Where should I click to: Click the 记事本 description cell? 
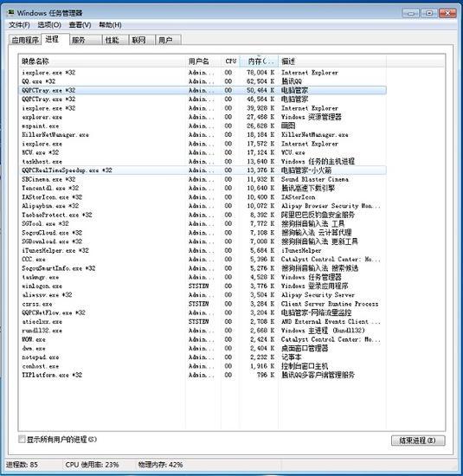click(292, 357)
